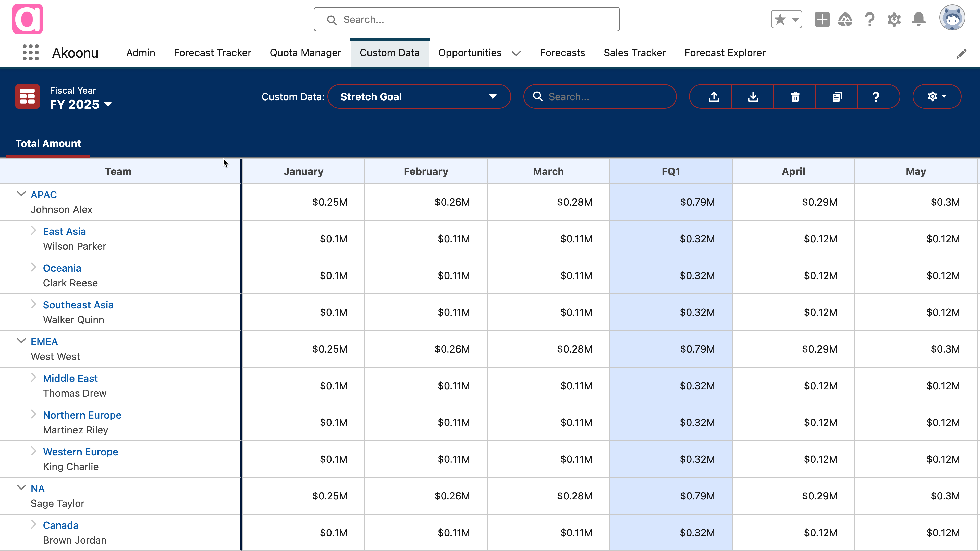Expand the Western Europe row
The image size is (980, 551).
click(x=33, y=451)
